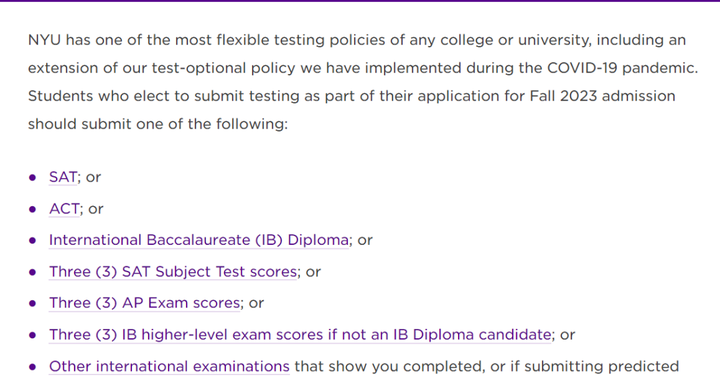
Task: Open the IB higher-level exam scores link
Action: pos(300,334)
